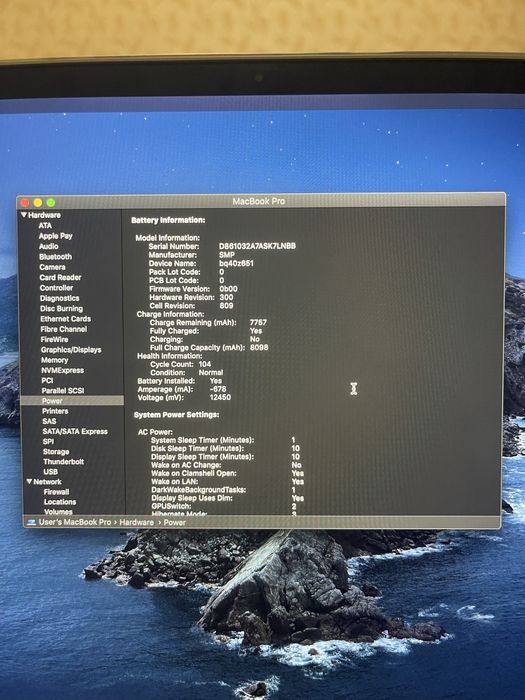This screenshot has height=700, width=525.
Task: Click the Condition value Normal
Action: (211, 372)
